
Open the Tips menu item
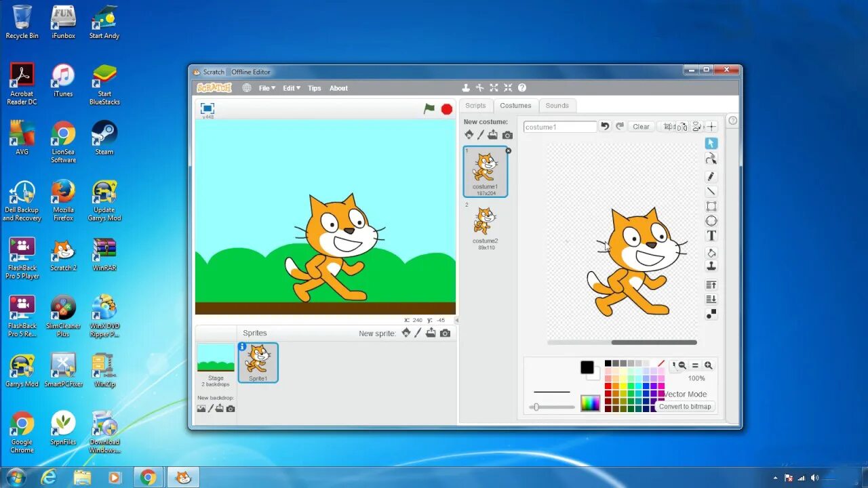315,88
